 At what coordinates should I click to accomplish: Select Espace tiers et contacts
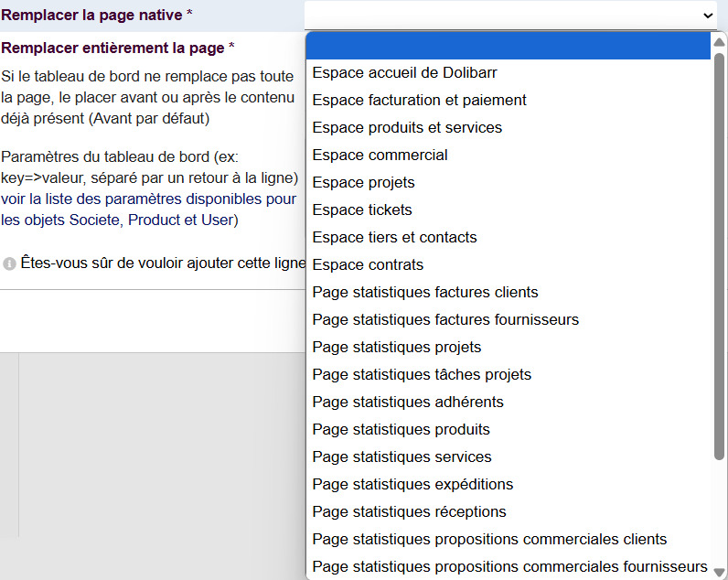pyautogui.click(x=394, y=238)
